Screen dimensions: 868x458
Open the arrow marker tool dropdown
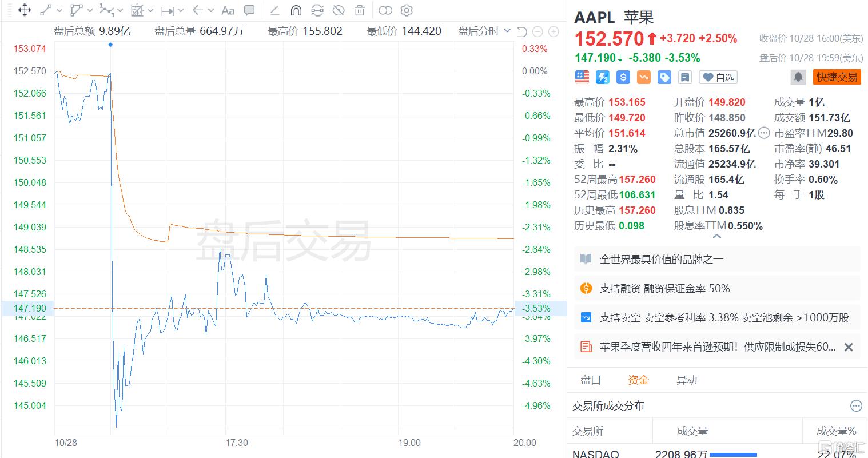pos(211,10)
